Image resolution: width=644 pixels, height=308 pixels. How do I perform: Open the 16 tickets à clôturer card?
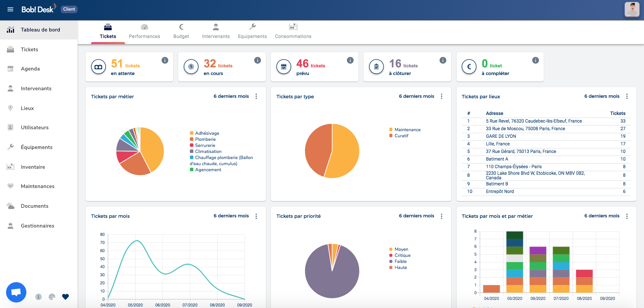407,67
